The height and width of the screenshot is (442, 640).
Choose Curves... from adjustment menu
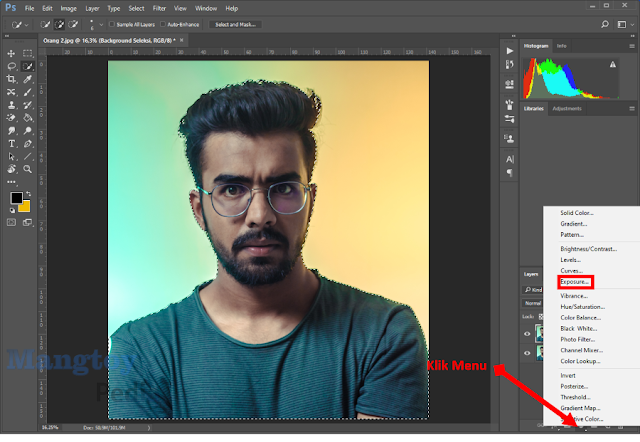(x=571, y=271)
